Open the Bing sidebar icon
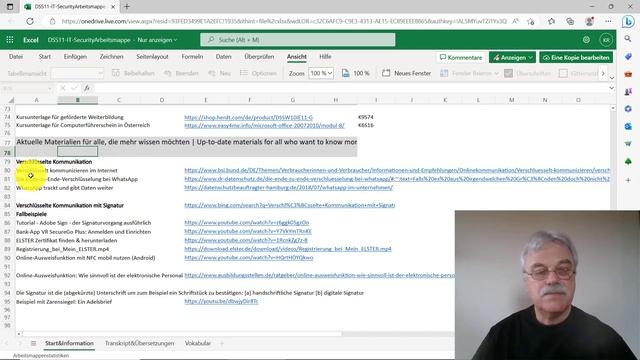Viewport: 640px width, 360px height. [x=628, y=21]
